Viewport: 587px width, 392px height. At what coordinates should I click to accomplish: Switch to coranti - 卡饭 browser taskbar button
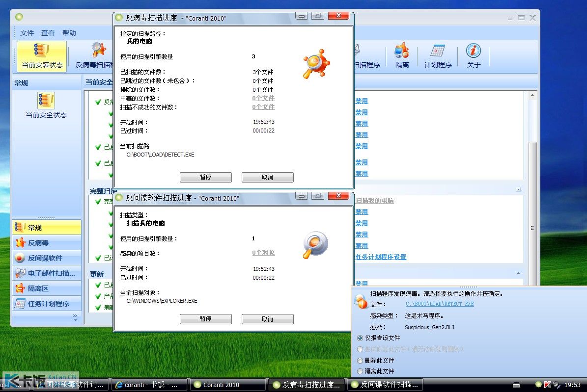(x=149, y=385)
